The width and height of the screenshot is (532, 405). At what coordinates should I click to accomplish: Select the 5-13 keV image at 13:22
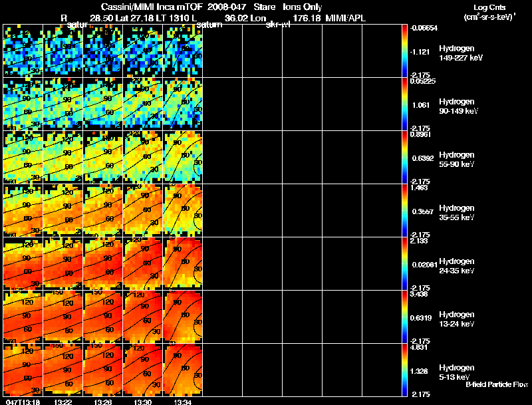click(63, 370)
